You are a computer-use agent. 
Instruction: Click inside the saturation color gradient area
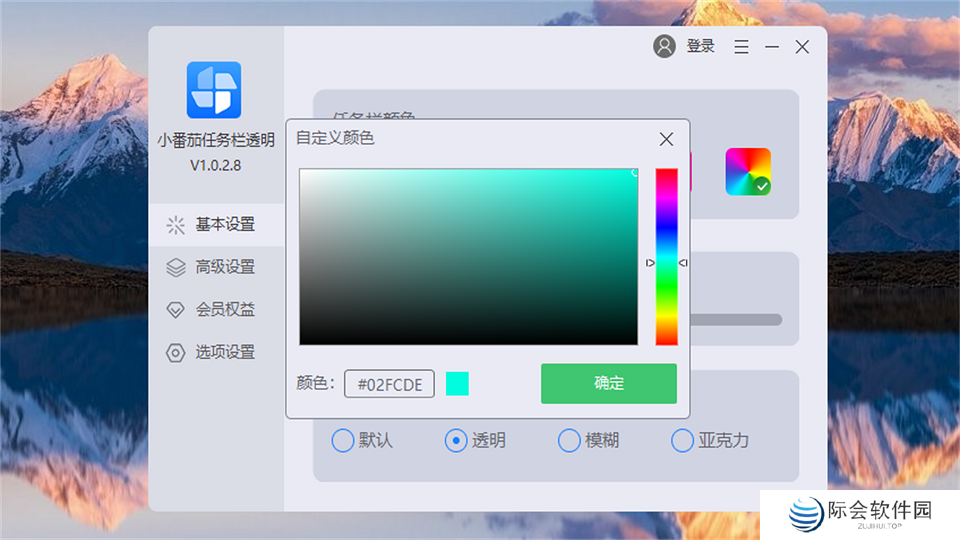click(x=468, y=257)
